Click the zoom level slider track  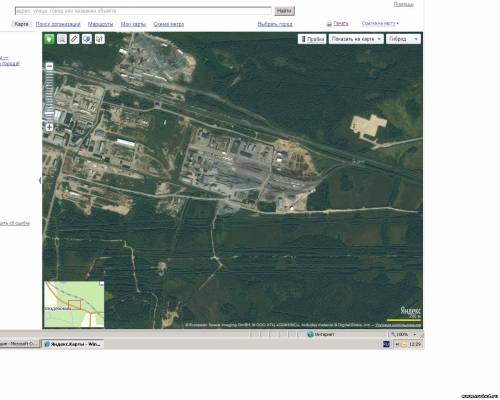pos(49,97)
